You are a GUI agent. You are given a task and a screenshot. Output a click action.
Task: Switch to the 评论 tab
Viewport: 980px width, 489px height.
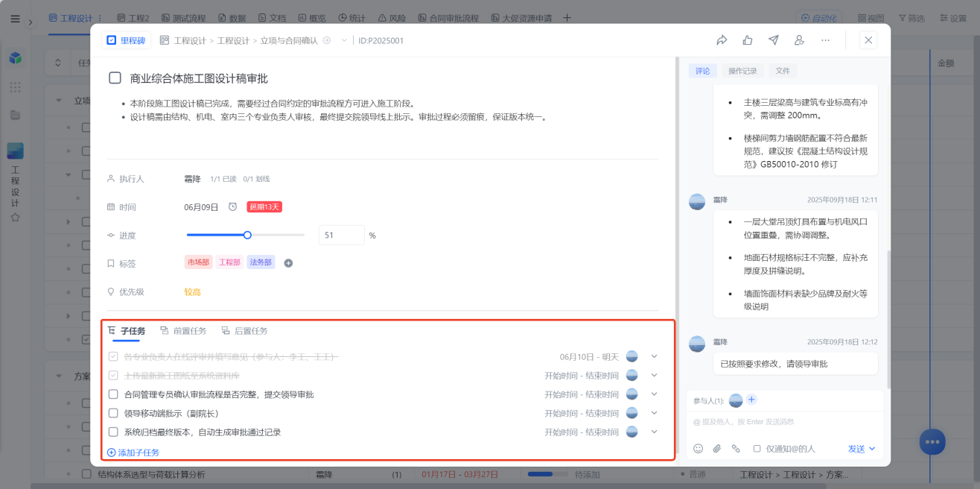[703, 71]
